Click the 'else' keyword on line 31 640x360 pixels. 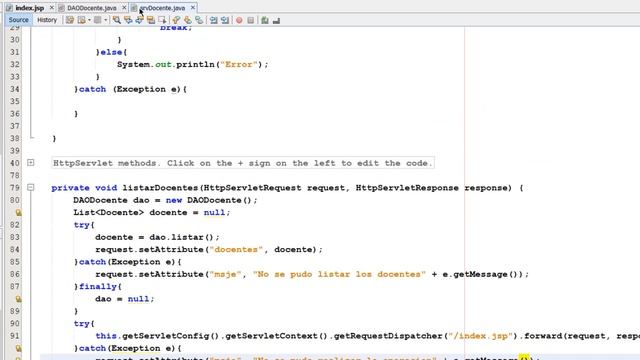coord(111,52)
